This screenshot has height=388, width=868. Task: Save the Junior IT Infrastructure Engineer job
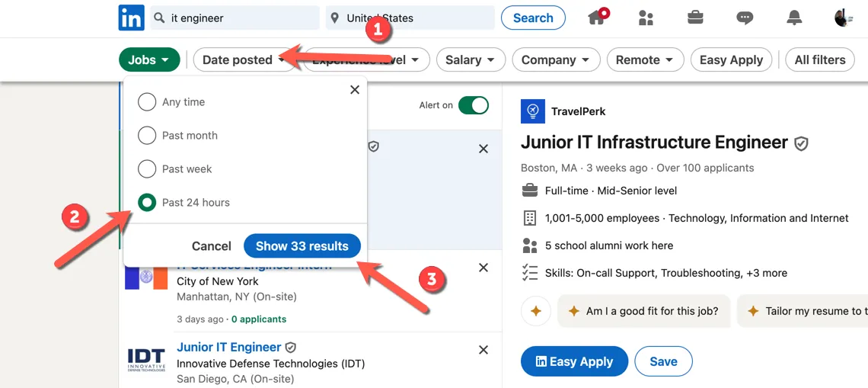[664, 361]
